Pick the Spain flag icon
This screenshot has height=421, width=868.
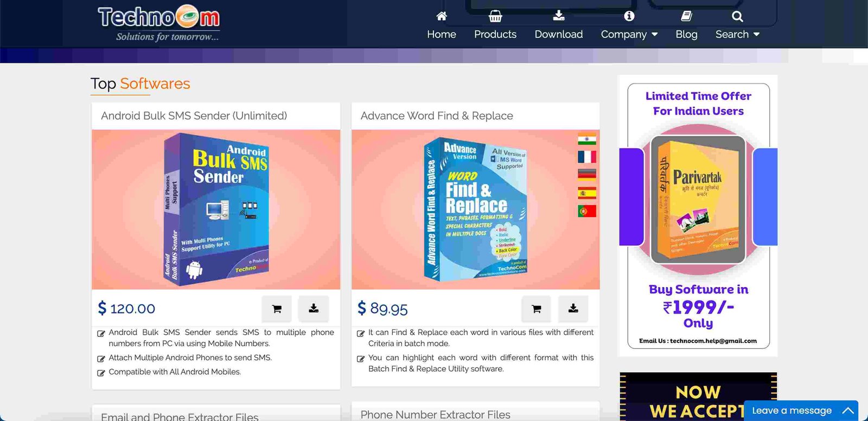[x=586, y=193]
